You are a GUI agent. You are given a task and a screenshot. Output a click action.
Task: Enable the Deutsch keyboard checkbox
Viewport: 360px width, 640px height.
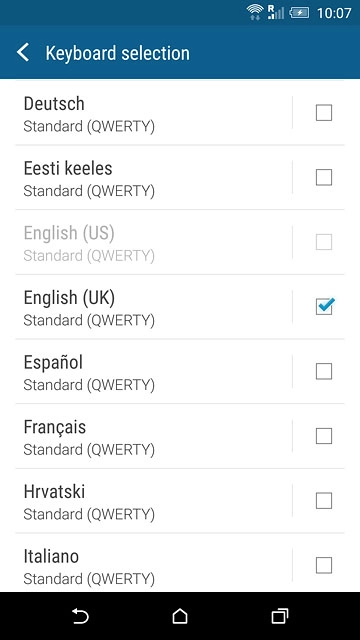(x=324, y=113)
